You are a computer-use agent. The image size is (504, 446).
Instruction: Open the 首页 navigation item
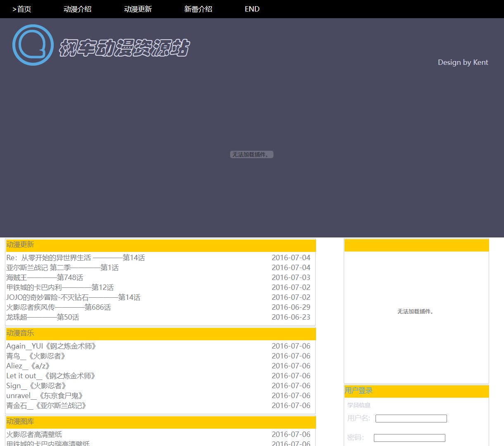(22, 9)
